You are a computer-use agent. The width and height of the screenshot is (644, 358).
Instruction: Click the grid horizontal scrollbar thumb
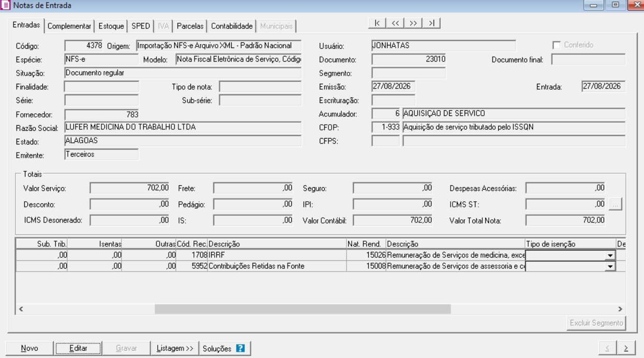(x=303, y=309)
